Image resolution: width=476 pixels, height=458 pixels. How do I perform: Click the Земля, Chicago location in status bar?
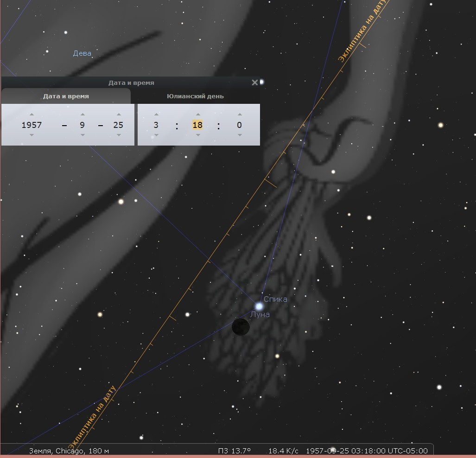pos(69,451)
